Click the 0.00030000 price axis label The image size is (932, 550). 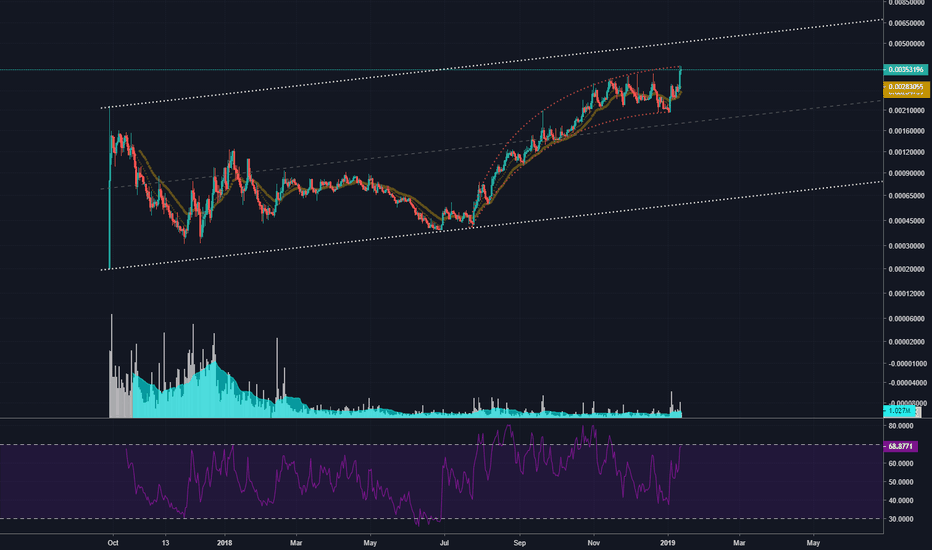[906, 246]
